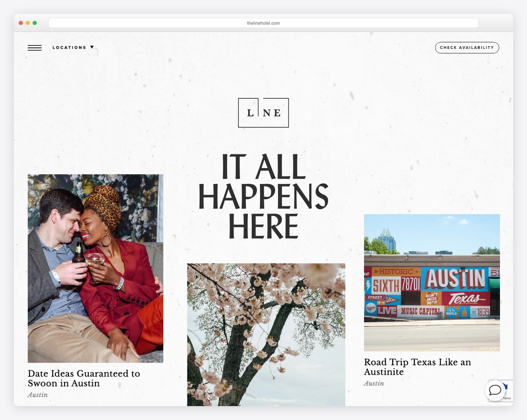Open the hamburger menu icon

(x=35, y=47)
